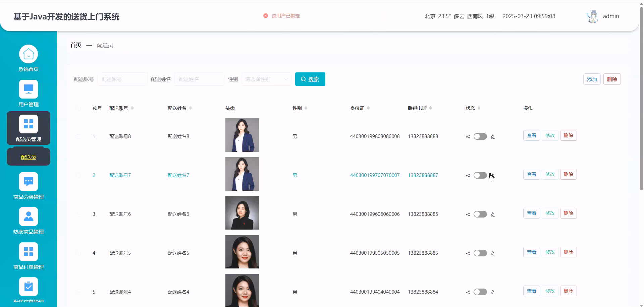Open the 用户管理 monitor icon
This screenshot has width=644, height=307.
29,89
